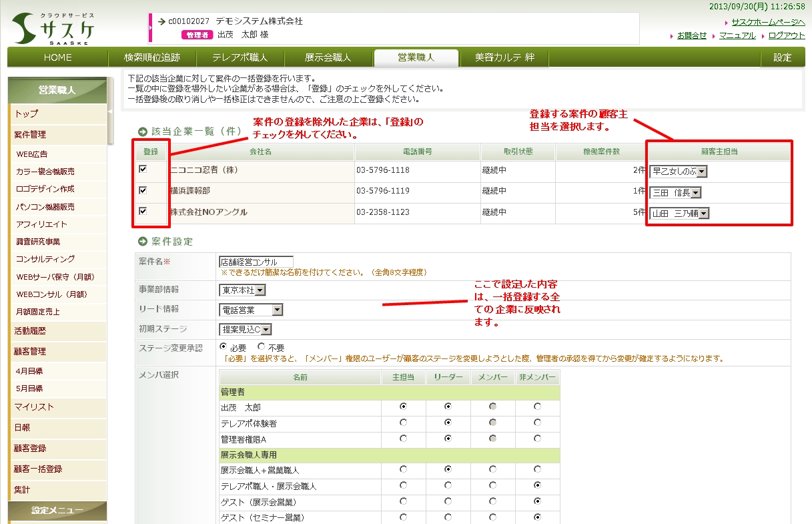Click the 案件名 text field

pos(256,262)
